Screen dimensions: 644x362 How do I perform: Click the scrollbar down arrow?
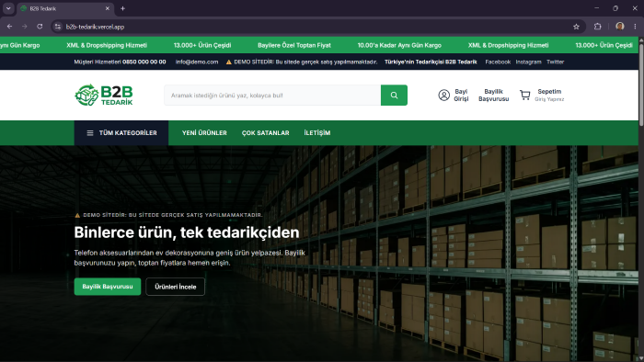[641, 358]
